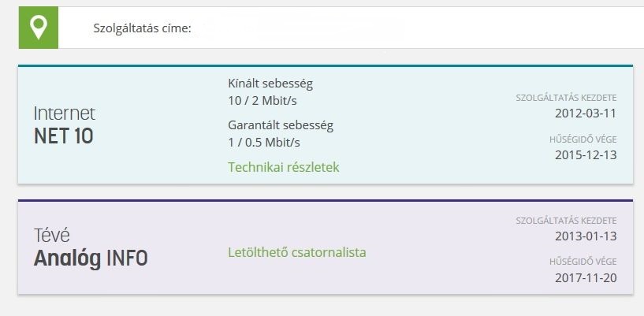Select the 10 / 2 Mbit/s speed value
Image resolution: width=644 pixels, height=316 pixels.
[262, 101]
